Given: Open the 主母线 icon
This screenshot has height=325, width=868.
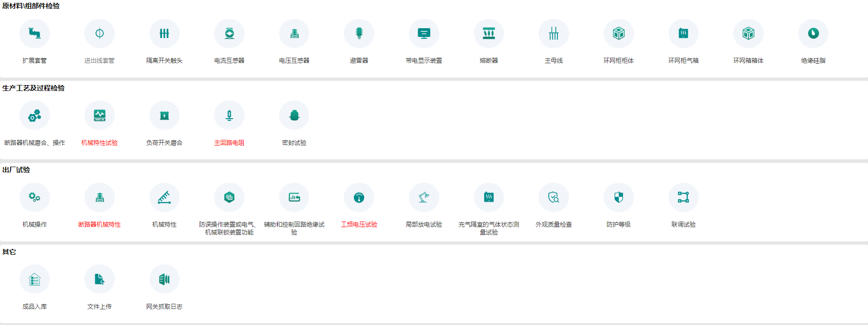Looking at the screenshot, I should pyautogui.click(x=554, y=34).
